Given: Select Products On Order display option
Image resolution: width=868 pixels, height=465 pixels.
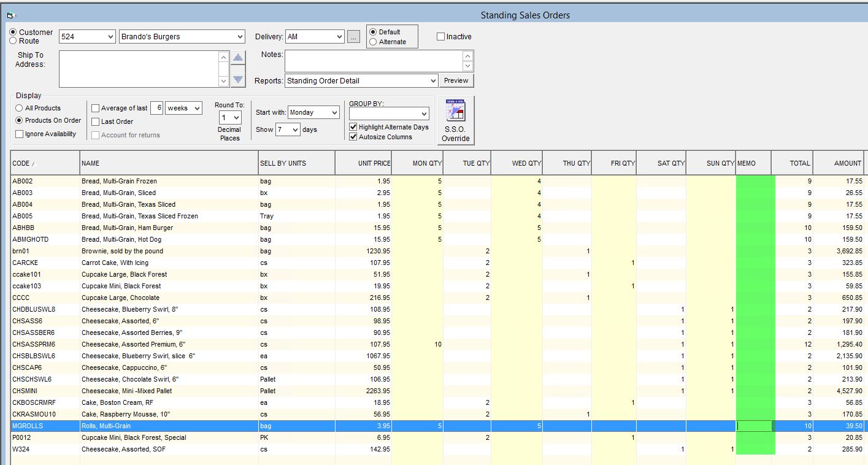Looking at the screenshot, I should [x=20, y=120].
